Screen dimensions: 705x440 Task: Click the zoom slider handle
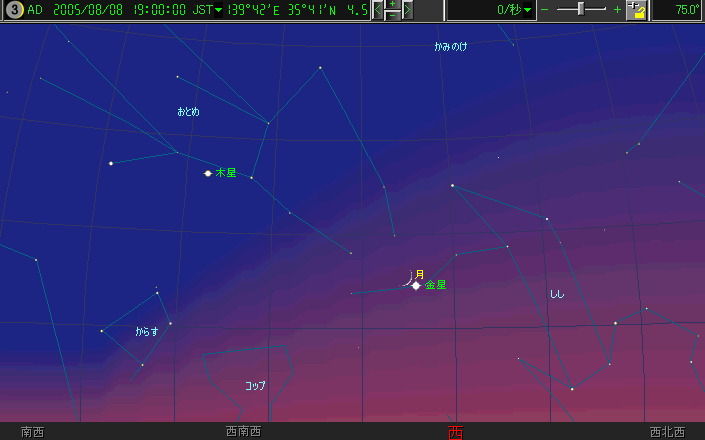[581, 9]
